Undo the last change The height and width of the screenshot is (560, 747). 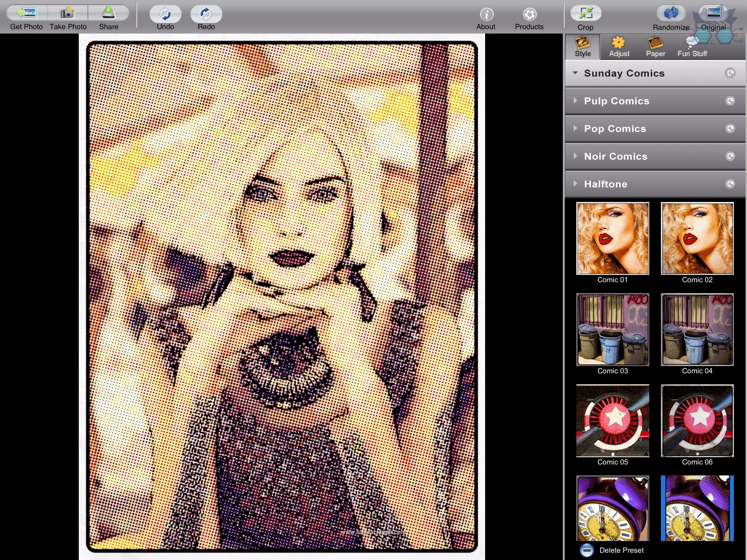click(165, 14)
